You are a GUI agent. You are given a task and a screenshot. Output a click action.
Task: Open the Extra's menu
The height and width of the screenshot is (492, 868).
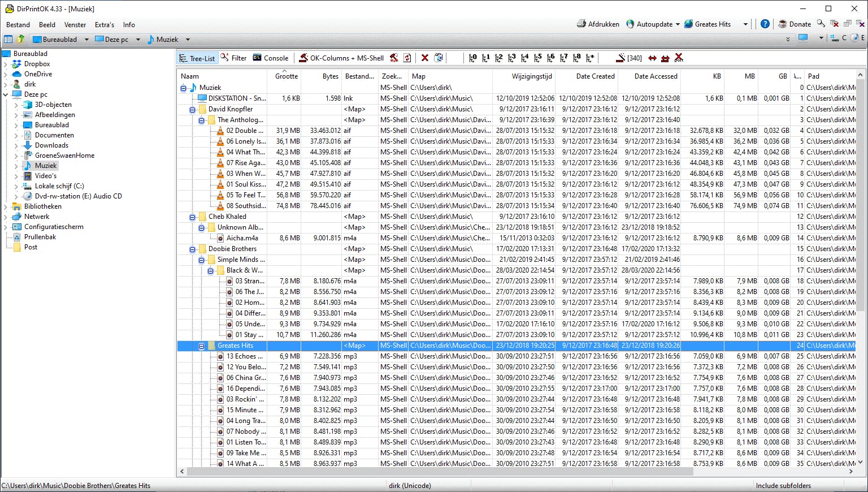(x=104, y=25)
